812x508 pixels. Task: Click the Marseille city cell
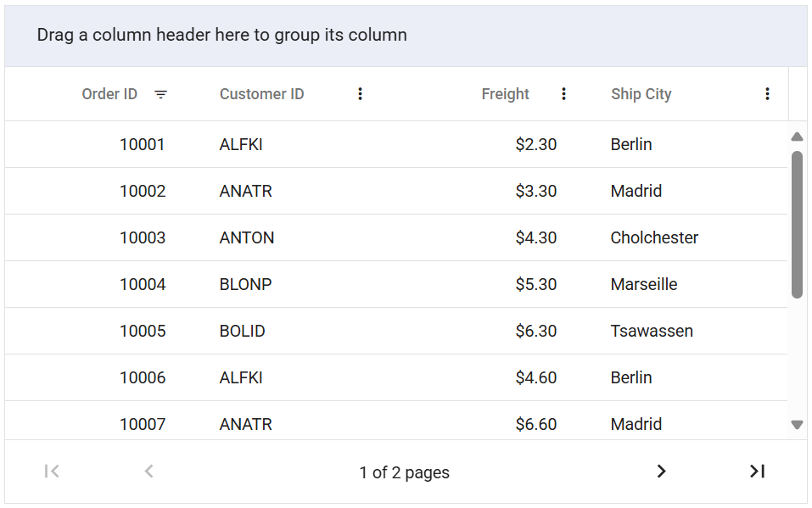(x=644, y=284)
